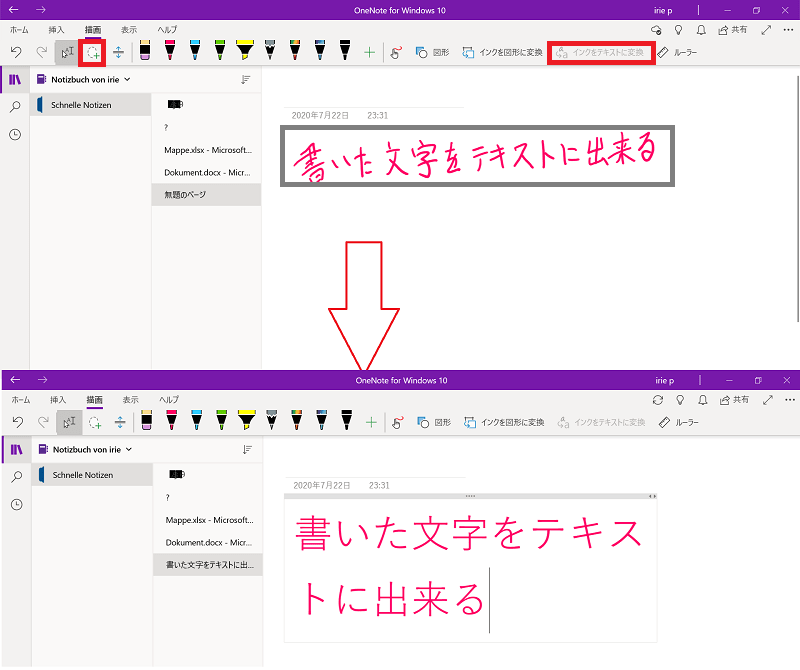This screenshot has height=670, width=800.
Task: Open the 挿入 tab in lower window
Action: [58, 400]
